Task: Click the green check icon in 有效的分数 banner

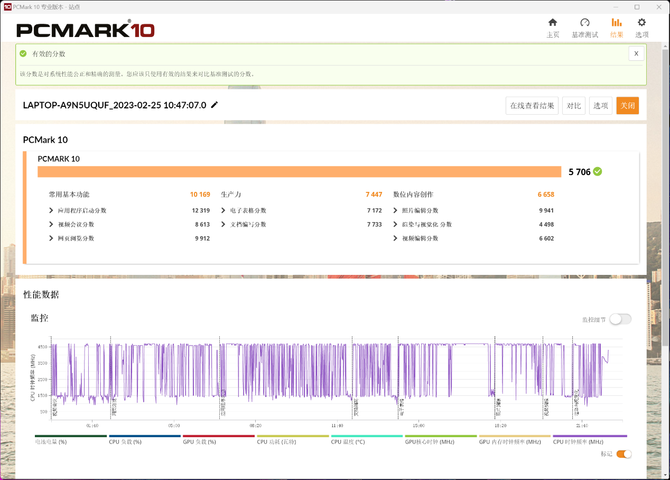Action: 23,54
